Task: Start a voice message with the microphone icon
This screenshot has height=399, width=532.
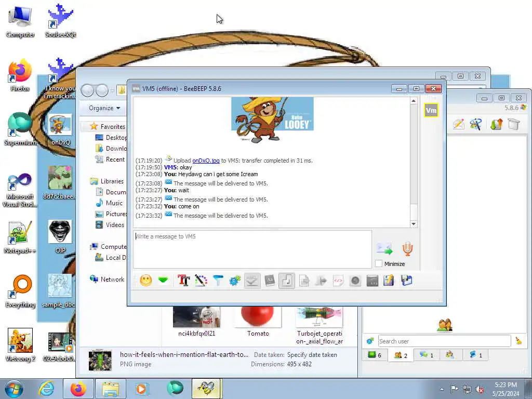Action: click(x=407, y=249)
